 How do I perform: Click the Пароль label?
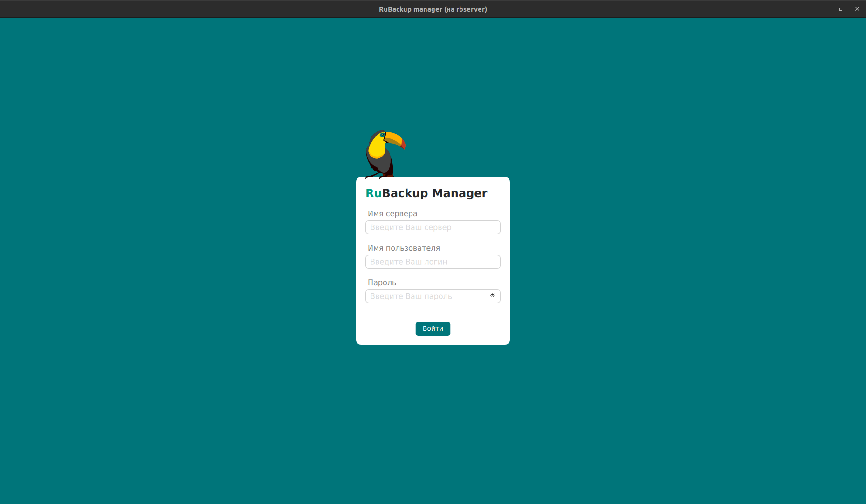(382, 283)
